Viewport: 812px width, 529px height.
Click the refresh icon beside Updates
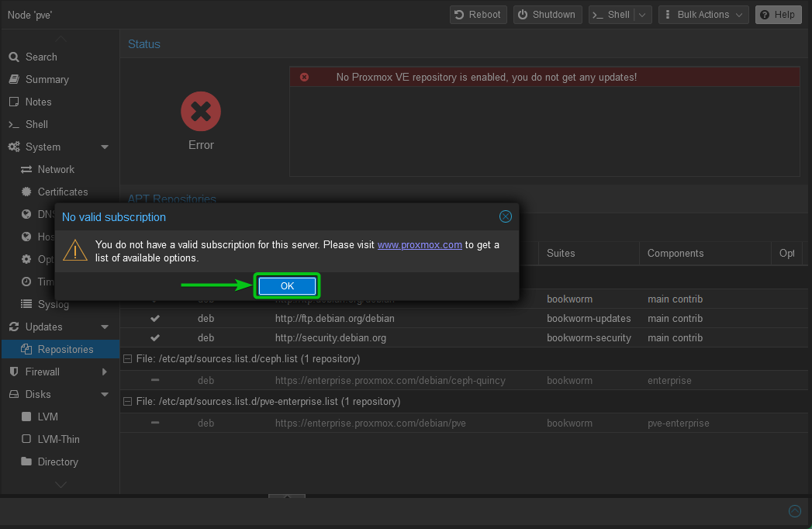coord(14,327)
